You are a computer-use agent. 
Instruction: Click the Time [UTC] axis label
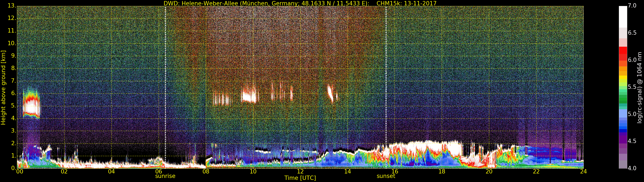[x=300, y=178]
